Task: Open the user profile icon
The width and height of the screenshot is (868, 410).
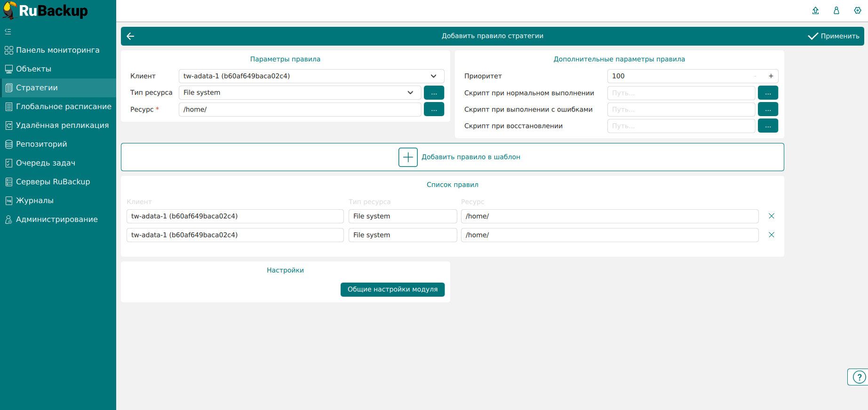Action: coord(836,10)
